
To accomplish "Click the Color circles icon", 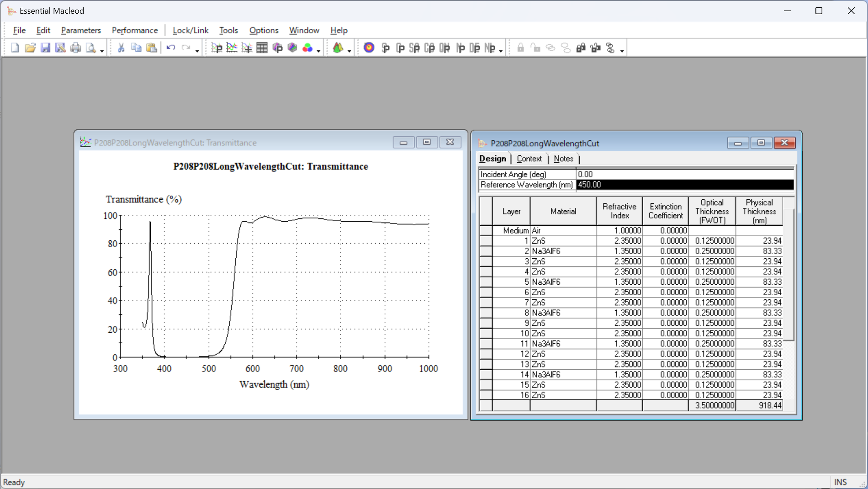I will pos(307,48).
